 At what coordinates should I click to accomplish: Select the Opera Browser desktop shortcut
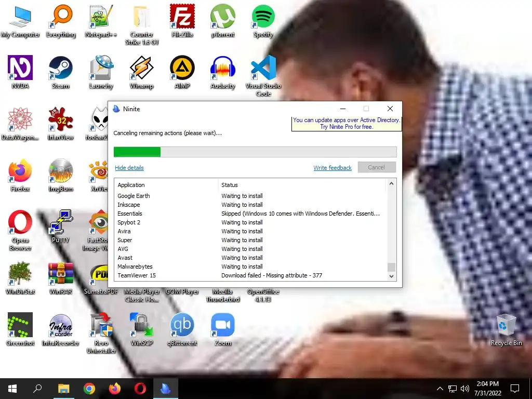click(x=20, y=231)
